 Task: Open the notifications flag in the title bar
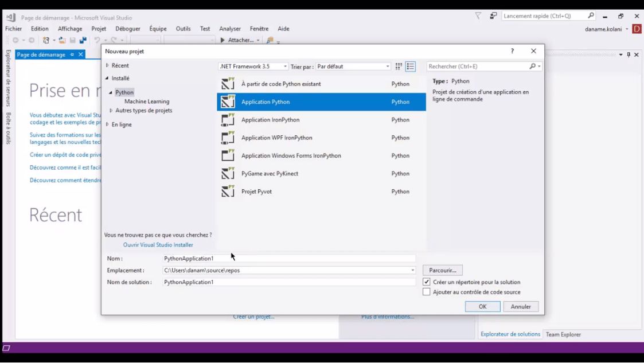[478, 15]
